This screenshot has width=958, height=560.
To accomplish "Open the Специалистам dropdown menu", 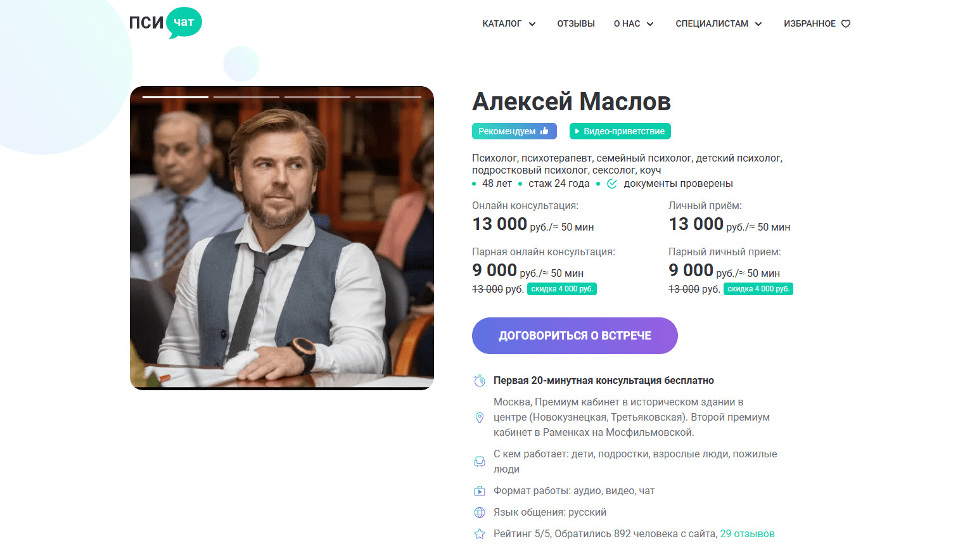I will [x=718, y=24].
